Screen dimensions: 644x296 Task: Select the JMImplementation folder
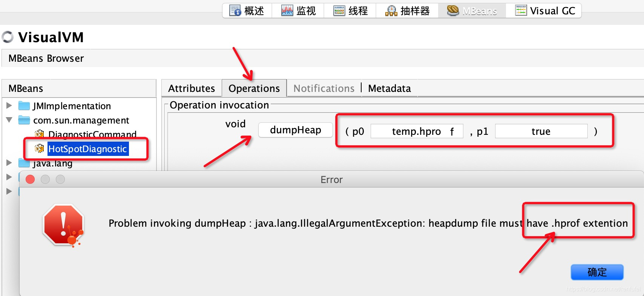[72, 106]
